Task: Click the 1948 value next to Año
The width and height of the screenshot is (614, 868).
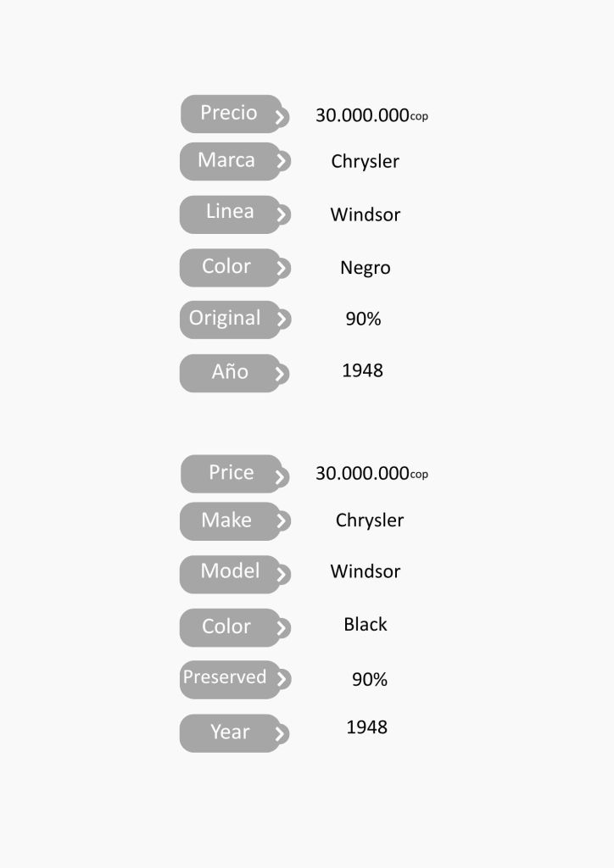Action: 363,370
